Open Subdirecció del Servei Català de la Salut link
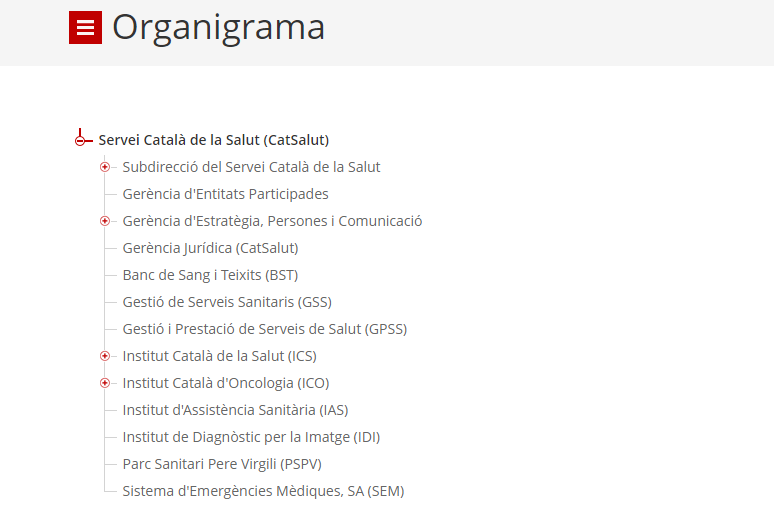The width and height of the screenshot is (774, 525). pos(251,167)
